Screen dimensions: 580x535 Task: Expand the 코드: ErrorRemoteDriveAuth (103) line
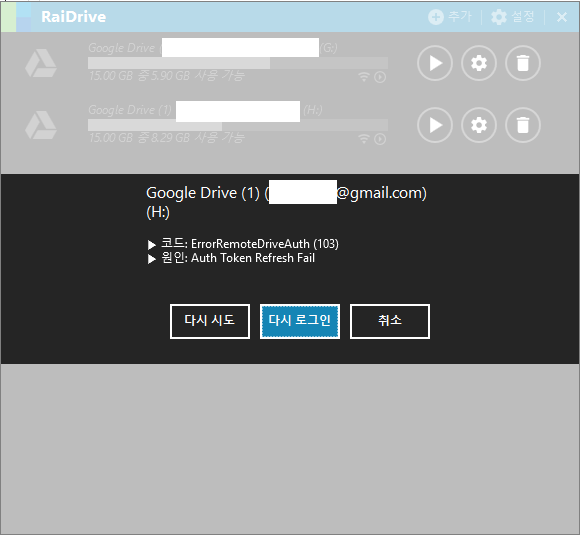click(243, 244)
